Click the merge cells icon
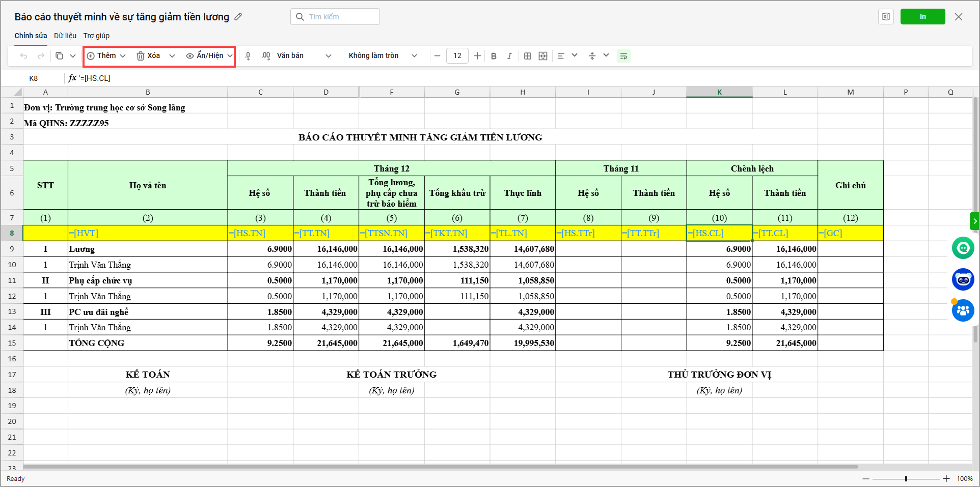The image size is (980, 487). tap(543, 56)
